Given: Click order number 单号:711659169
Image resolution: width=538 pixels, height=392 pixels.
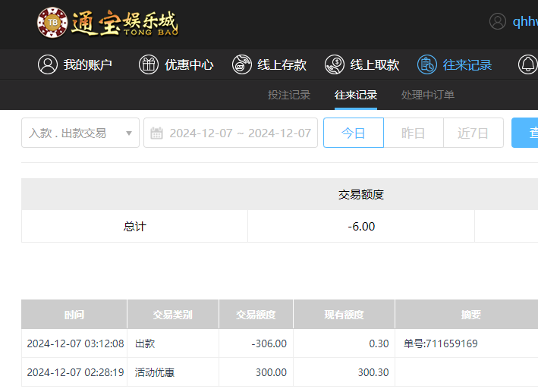Looking at the screenshot, I should click(441, 343).
